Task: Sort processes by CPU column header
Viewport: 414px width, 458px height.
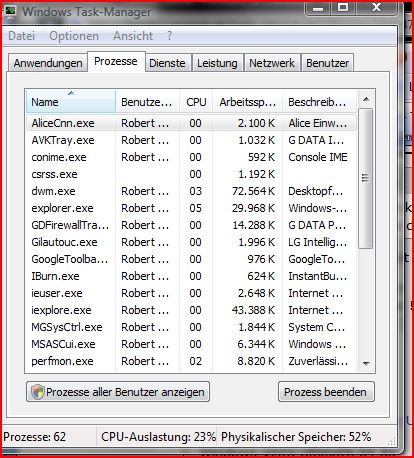Action: (x=196, y=102)
